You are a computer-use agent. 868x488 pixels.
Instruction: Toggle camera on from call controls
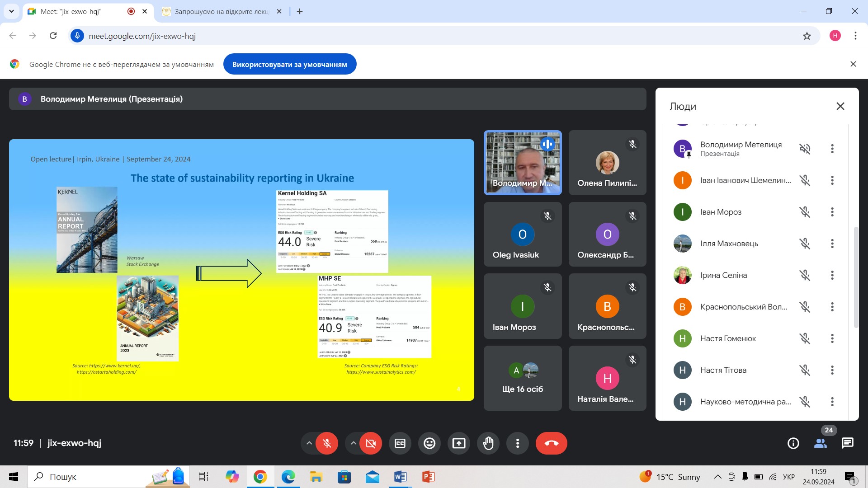tap(371, 443)
